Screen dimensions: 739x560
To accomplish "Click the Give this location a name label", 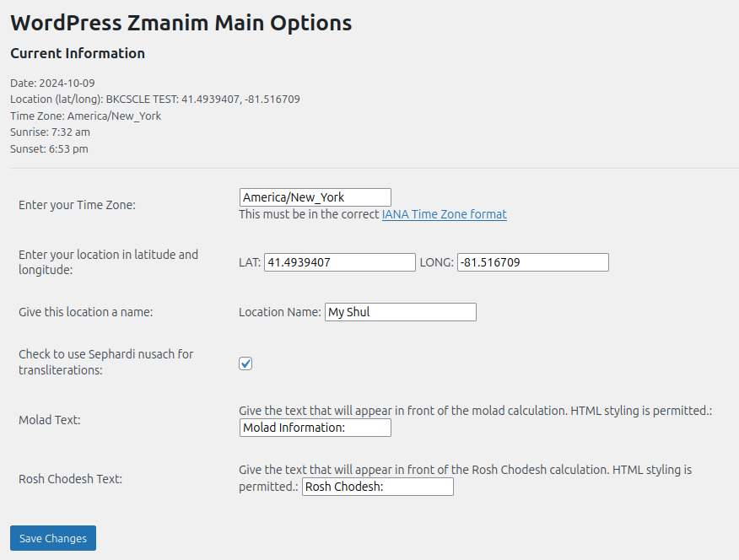I will click(x=86, y=311).
